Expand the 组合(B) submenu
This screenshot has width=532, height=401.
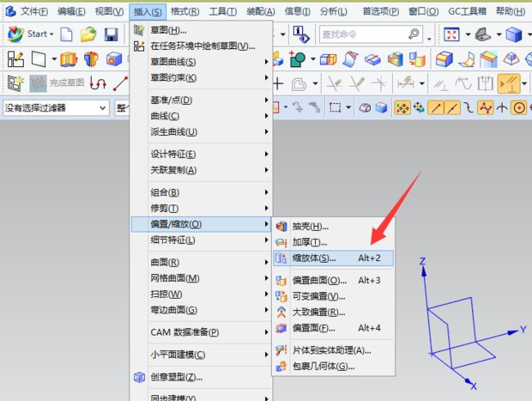coord(200,192)
